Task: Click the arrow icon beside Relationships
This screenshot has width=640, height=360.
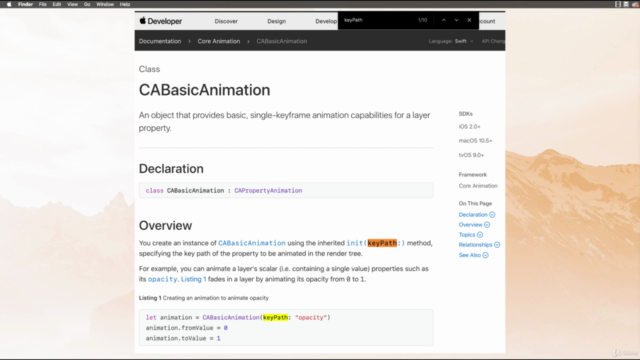Action: coord(497,245)
